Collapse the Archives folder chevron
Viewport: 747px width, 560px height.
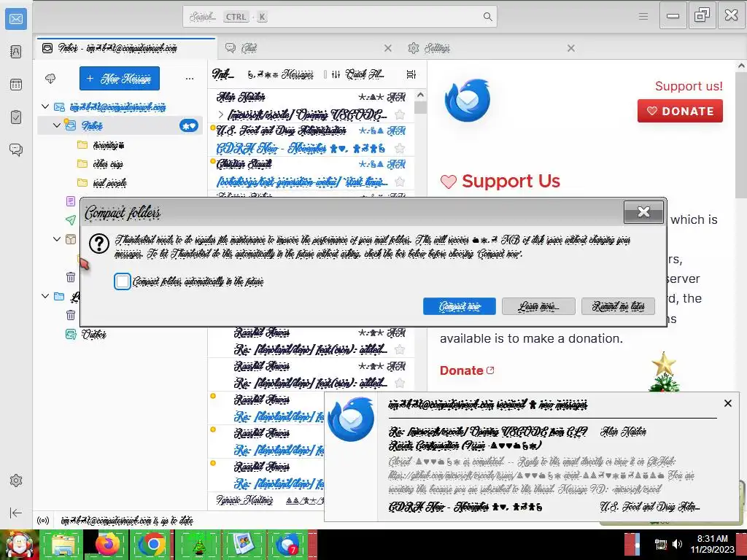click(x=57, y=239)
